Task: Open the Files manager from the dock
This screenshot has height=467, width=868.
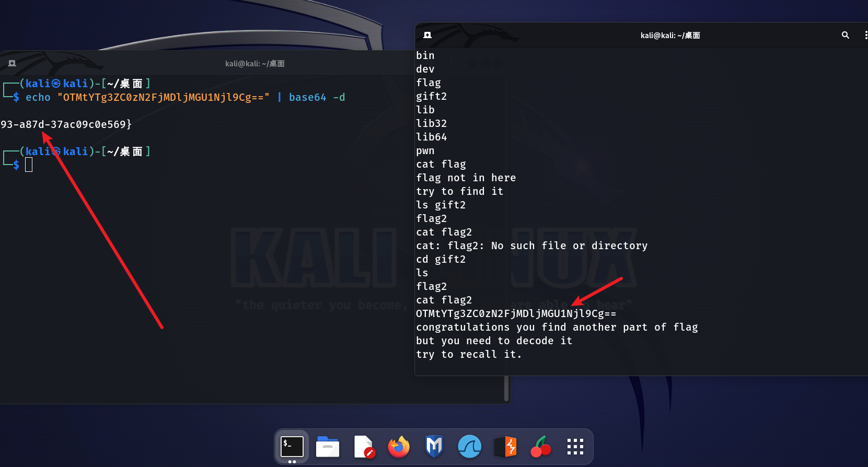Action: coord(328,447)
